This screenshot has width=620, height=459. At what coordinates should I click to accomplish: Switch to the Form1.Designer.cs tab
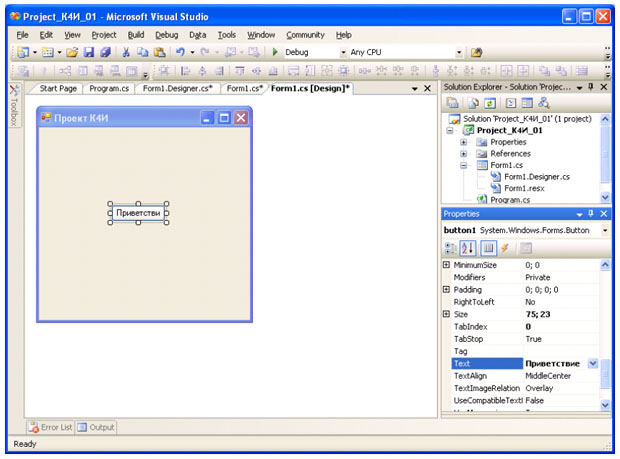click(178, 89)
